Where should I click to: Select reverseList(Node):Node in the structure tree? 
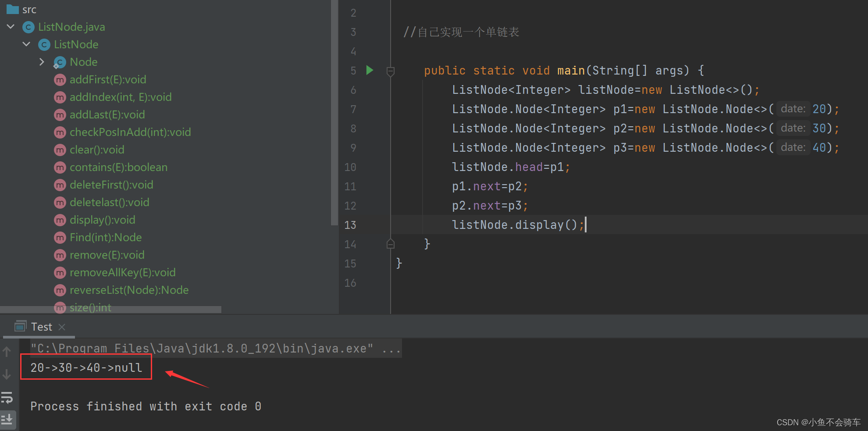(x=129, y=290)
